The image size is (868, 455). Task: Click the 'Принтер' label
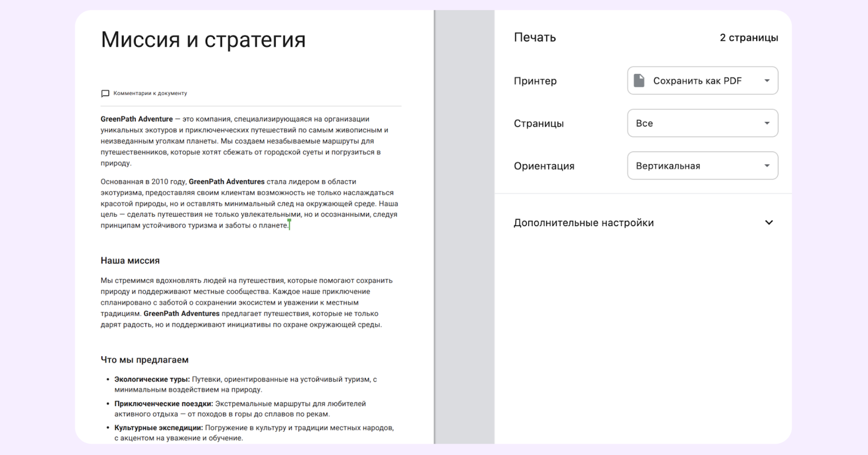tap(535, 81)
